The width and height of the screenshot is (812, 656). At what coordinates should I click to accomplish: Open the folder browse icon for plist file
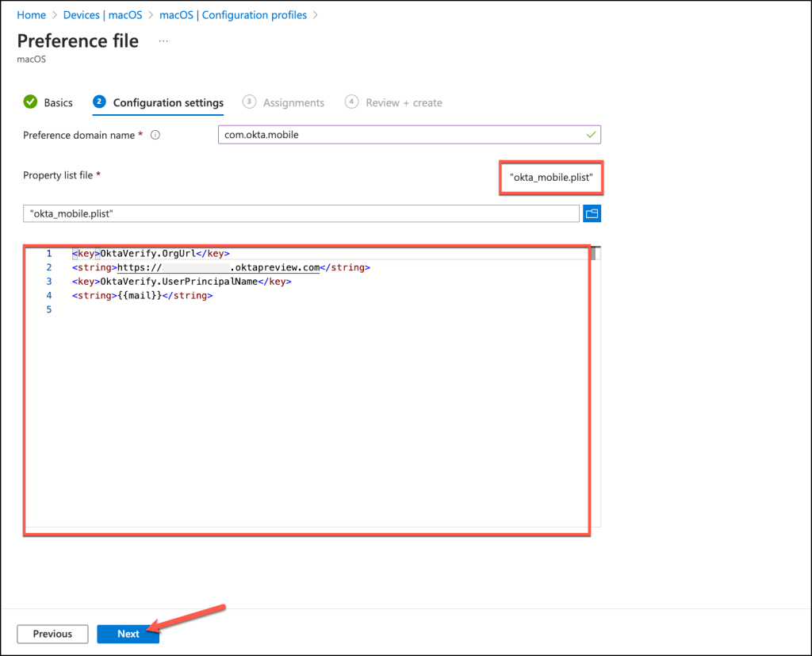click(x=592, y=213)
